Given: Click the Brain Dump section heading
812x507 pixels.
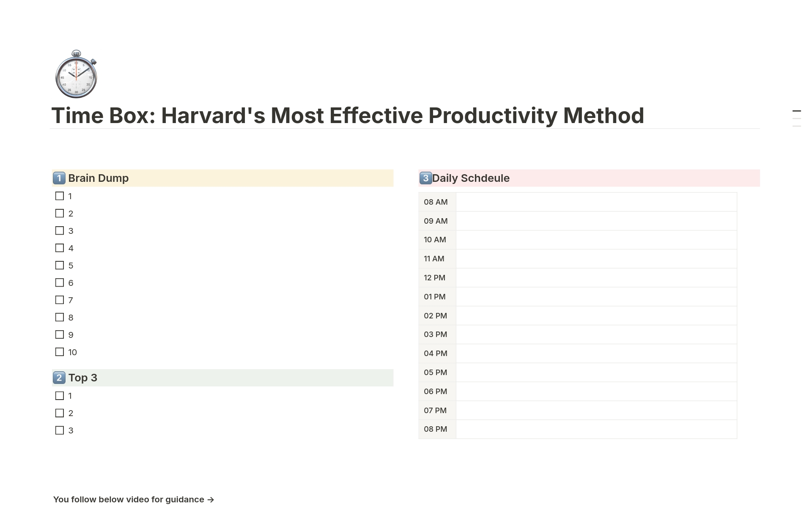Looking at the screenshot, I should pyautogui.click(x=98, y=178).
